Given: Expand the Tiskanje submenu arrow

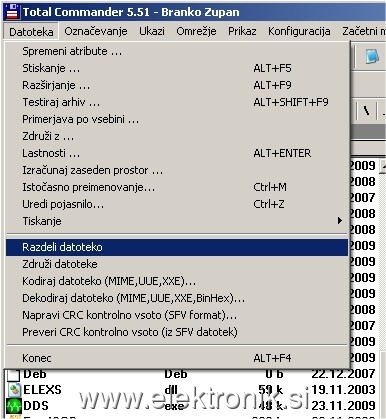Looking at the screenshot, I should point(339,220).
